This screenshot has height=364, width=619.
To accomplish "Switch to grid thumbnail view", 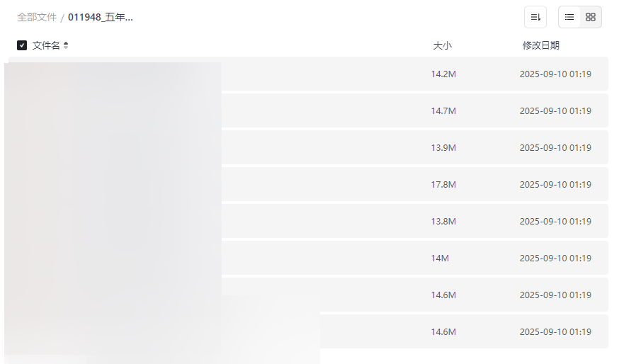I will 591,17.
